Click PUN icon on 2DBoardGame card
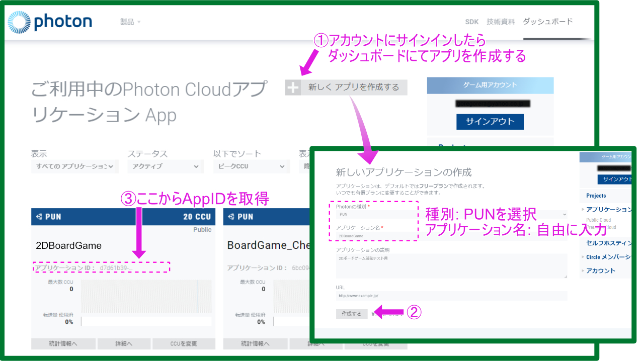644x362 pixels. pyautogui.click(x=38, y=217)
